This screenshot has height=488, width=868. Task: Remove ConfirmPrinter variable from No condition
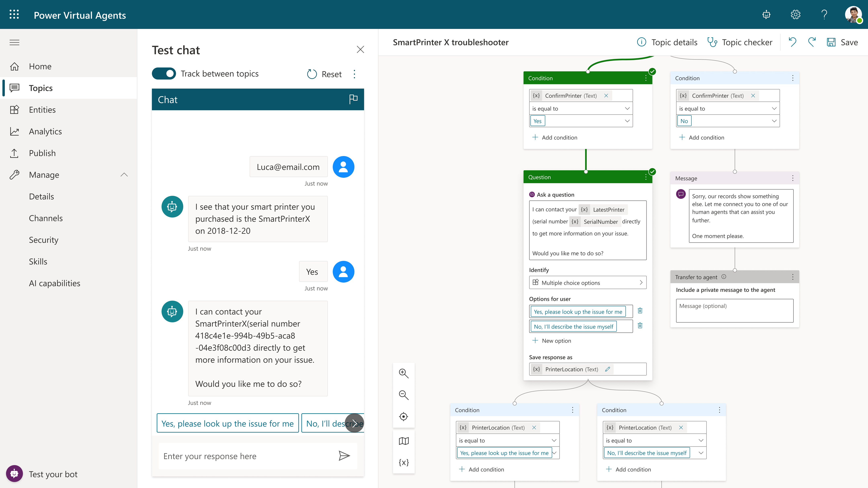[x=753, y=96]
